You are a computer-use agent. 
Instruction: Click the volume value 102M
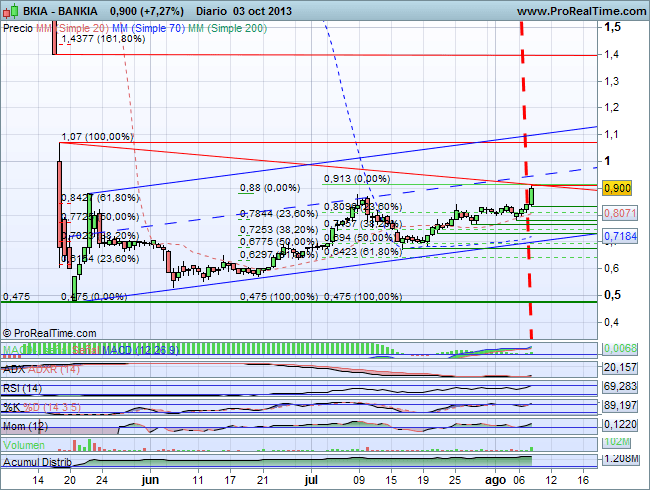pos(617,442)
